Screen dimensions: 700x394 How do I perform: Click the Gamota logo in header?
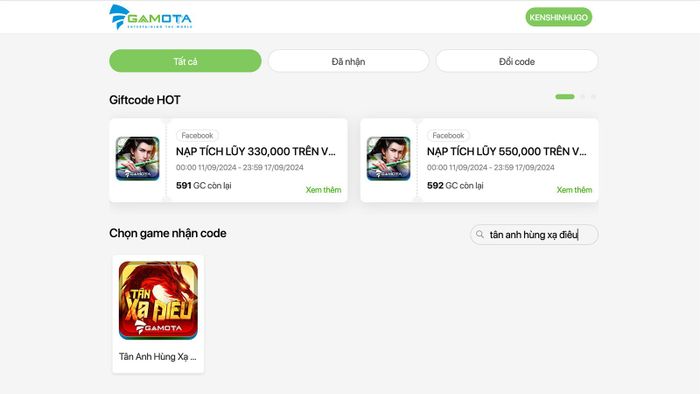coord(150,17)
